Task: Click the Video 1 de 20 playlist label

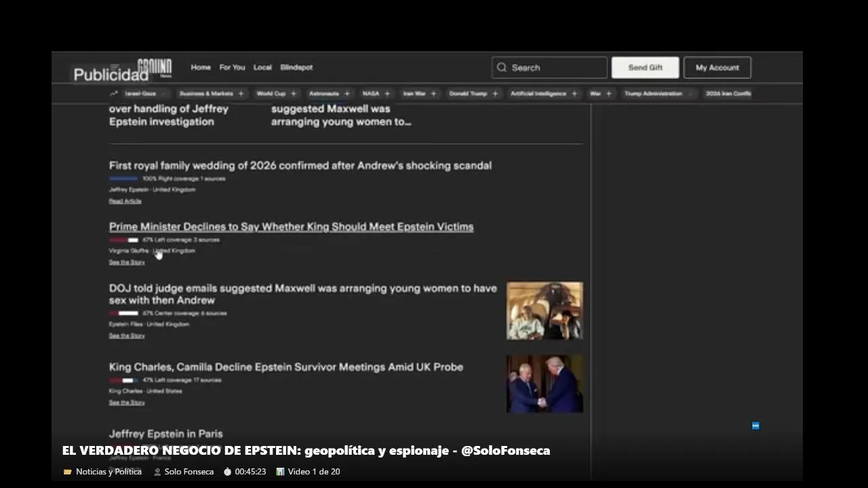Action: pyautogui.click(x=314, y=472)
